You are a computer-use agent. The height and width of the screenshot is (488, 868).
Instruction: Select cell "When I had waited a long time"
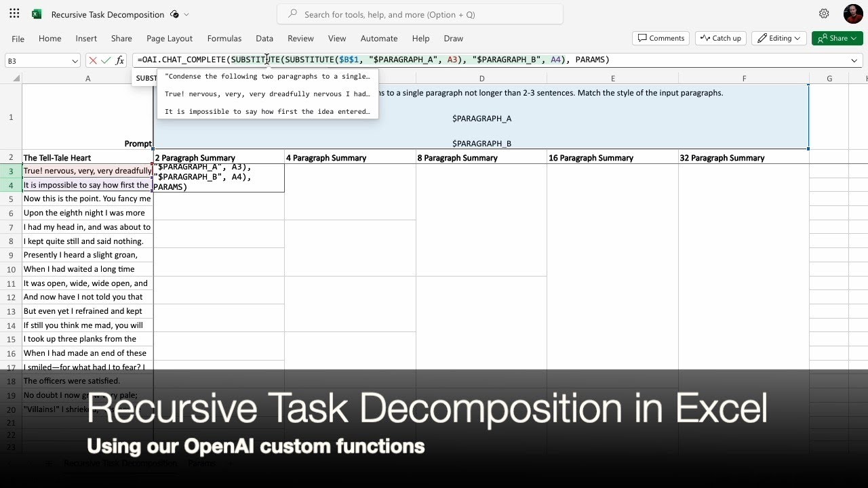click(x=87, y=269)
